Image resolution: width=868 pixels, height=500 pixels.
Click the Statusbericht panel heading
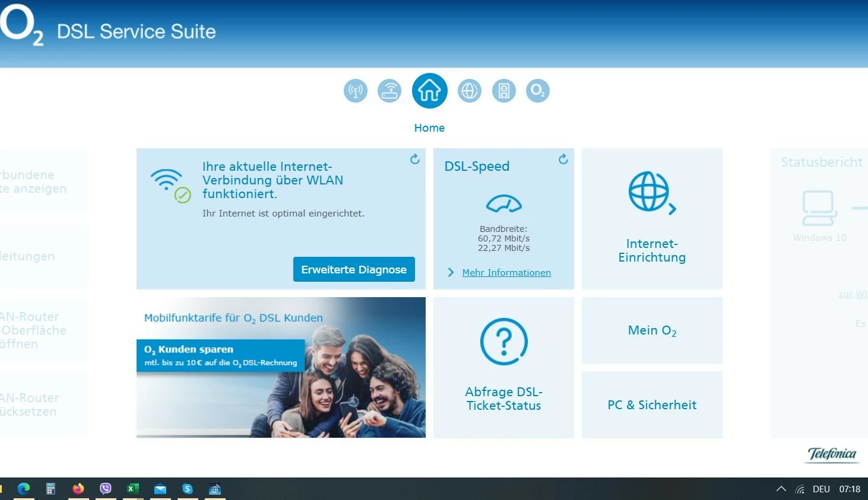coord(822,163)
